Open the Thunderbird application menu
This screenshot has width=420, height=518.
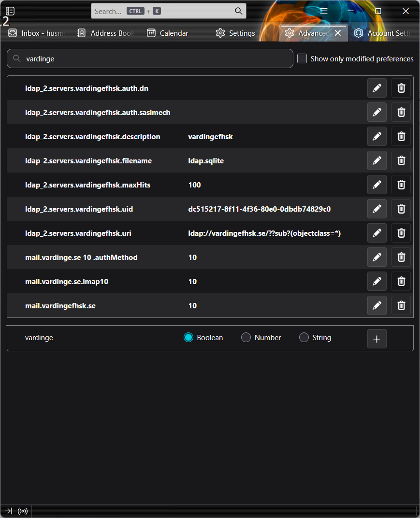(324, 11)
